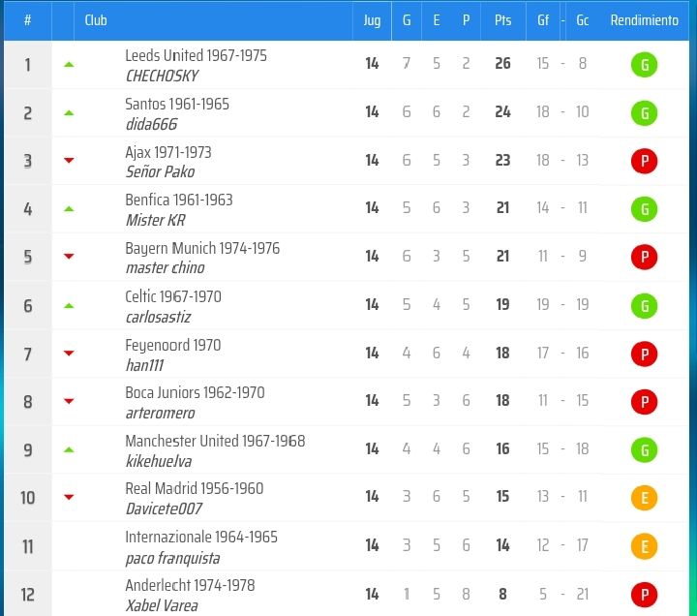This screenshot has width=697, height=616.
Task: Click green G result badge for Leeds United
Action: [644, 65]
